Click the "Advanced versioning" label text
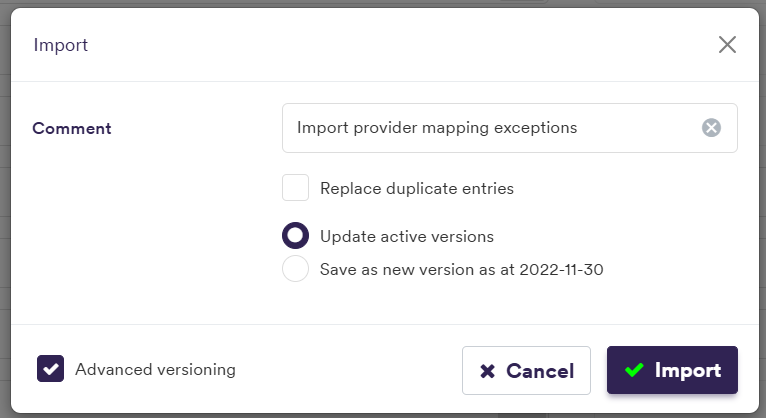This screenshot has width=766, height=418. (155, 369)
